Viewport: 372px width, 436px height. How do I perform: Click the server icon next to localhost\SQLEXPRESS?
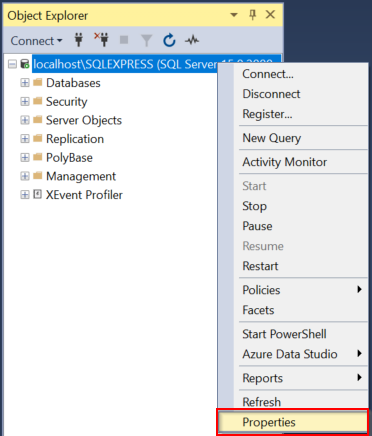click(x=25, y=64)
